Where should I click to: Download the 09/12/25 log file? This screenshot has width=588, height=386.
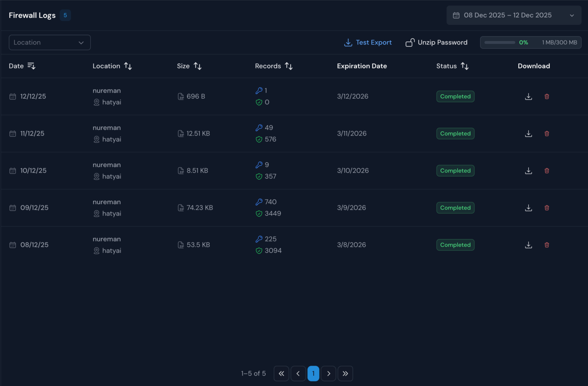pos(528,208)
